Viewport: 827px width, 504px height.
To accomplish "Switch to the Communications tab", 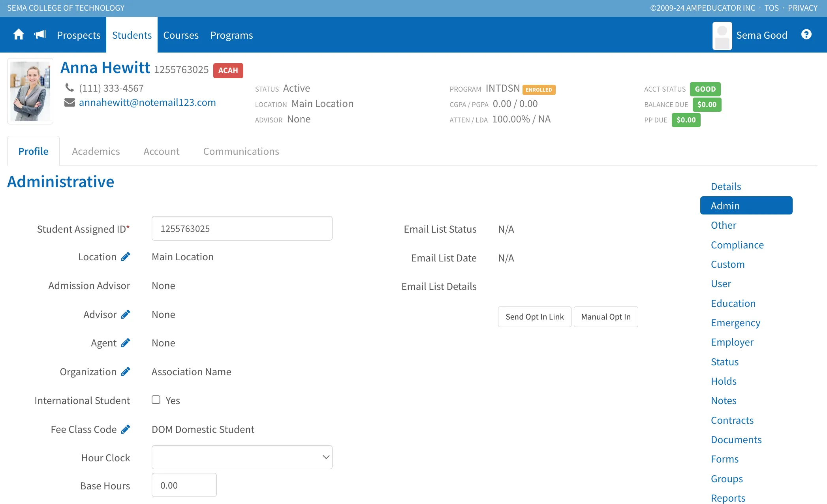I will (x=241, y=151).
